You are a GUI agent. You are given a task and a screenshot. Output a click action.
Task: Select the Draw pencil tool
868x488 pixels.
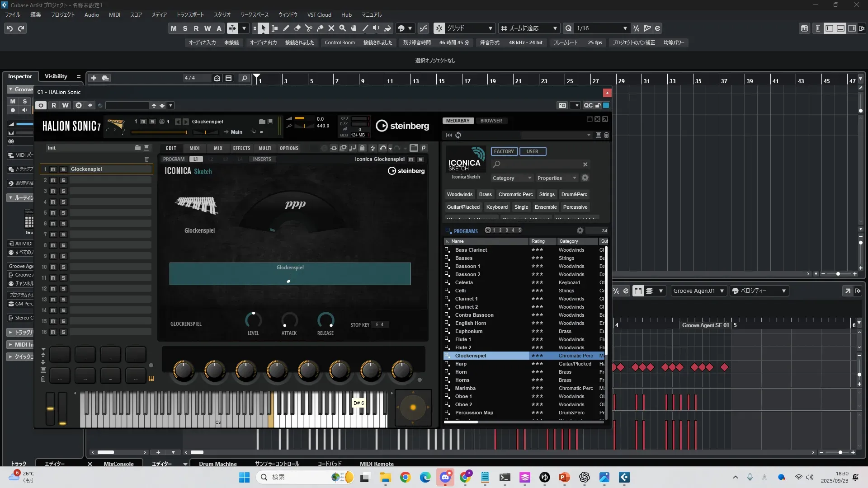point(286,28)
